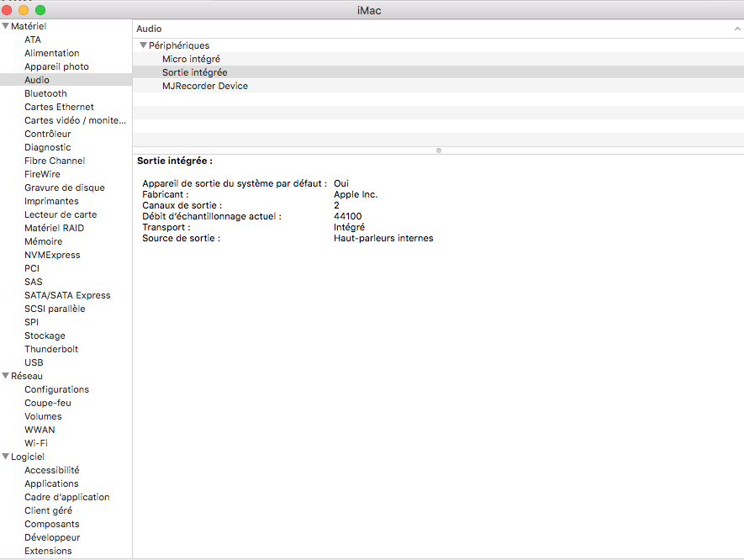Click the yellow minimize window button
Image resolution: width=744 pixels, height=560 pixels.
pos(24,10)
